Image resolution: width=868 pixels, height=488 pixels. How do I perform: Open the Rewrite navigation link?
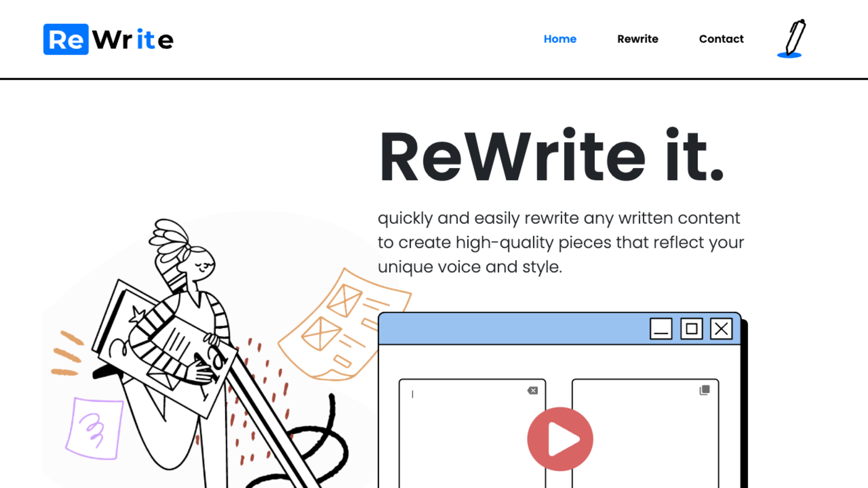coord(637,39)
